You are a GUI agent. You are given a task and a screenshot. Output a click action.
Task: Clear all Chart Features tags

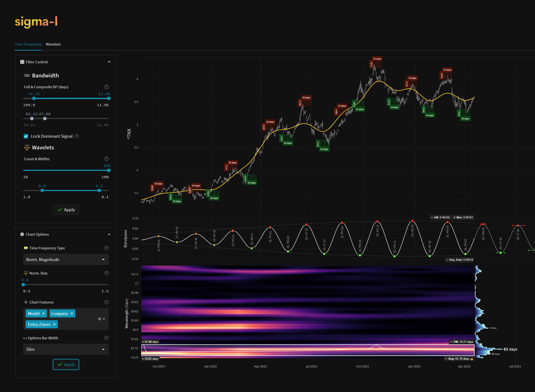tap(99, 319)
